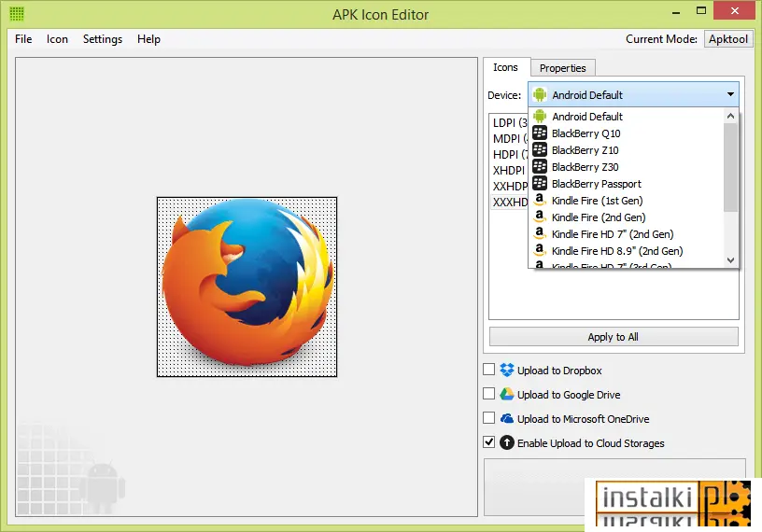Open the Icon menu

[57, 39]
